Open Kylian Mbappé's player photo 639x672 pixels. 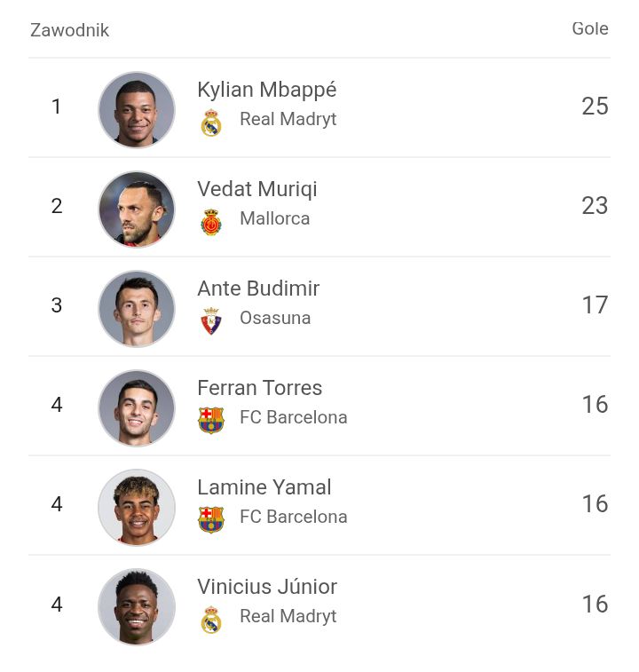click(x=137, y=110)
